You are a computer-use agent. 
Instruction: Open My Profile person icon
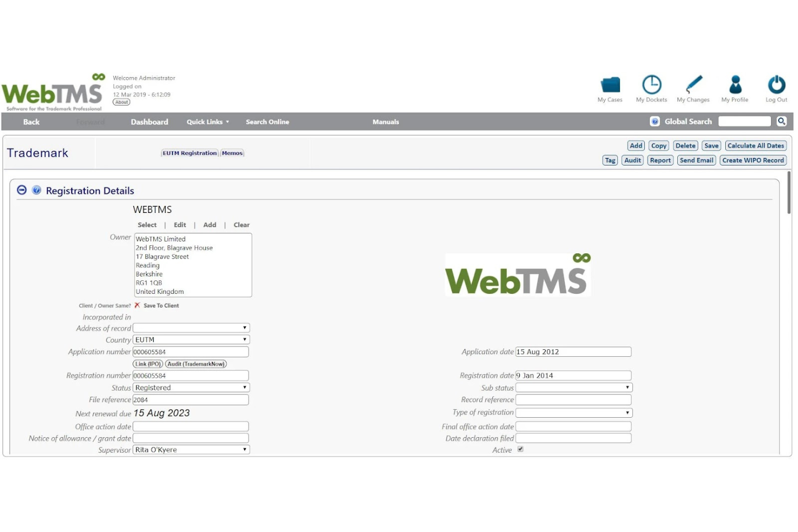tap(735, 85)
